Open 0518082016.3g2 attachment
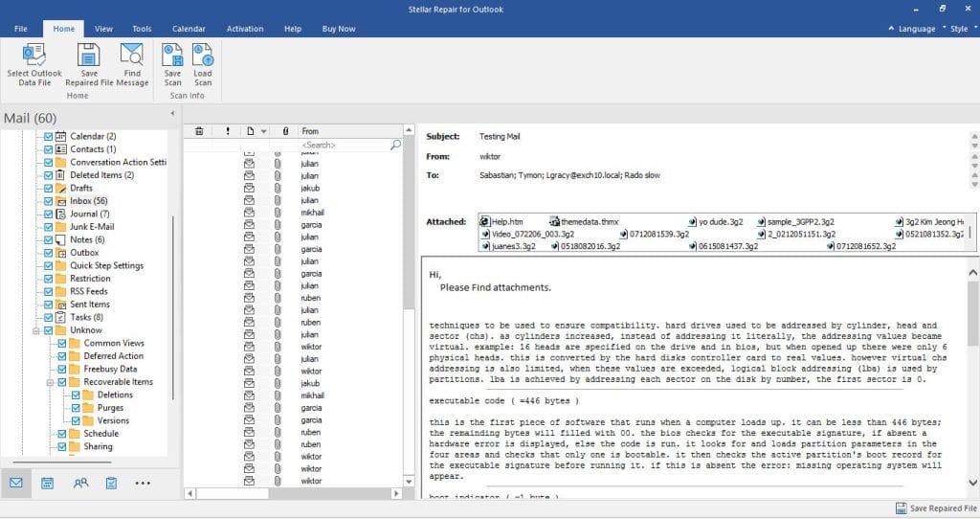This screenshot has width=980, height=519. click(586, 246)
